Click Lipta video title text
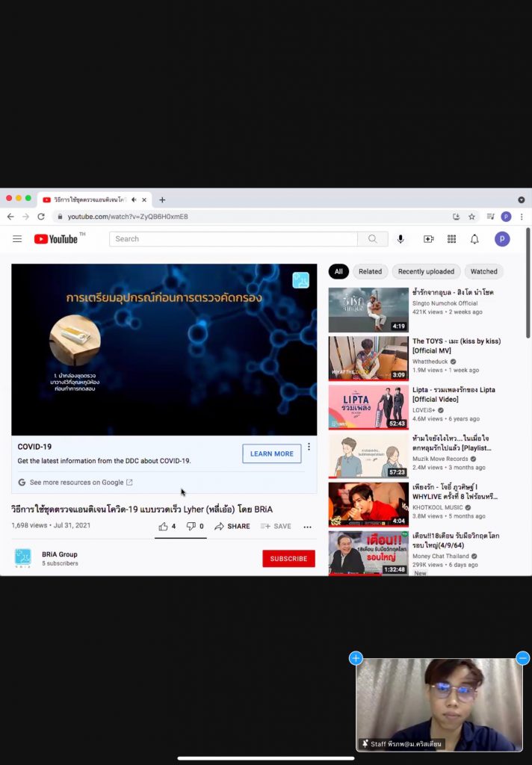 click(454, 394)
